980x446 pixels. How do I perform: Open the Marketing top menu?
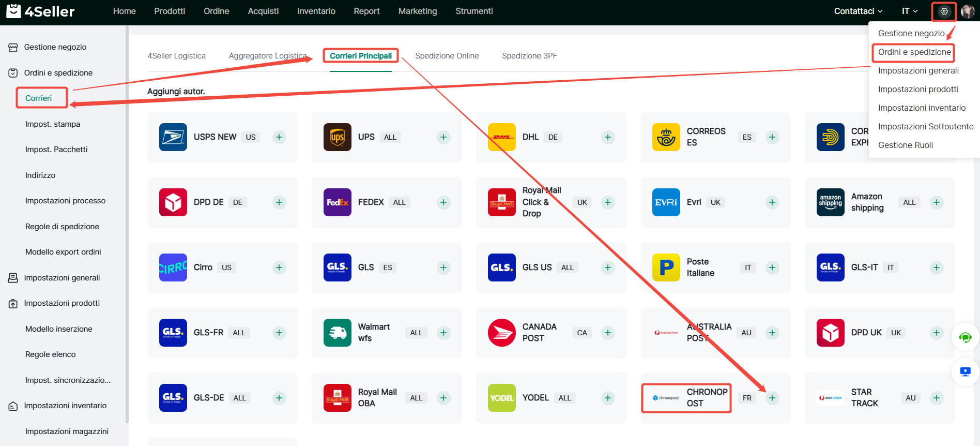tap(418, 11)
